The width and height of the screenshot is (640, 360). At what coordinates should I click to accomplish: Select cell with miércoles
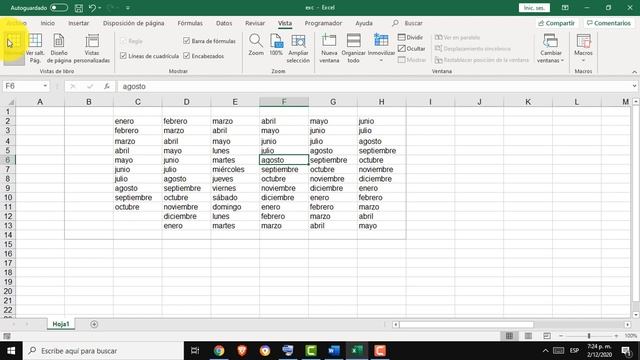point(235,169)
